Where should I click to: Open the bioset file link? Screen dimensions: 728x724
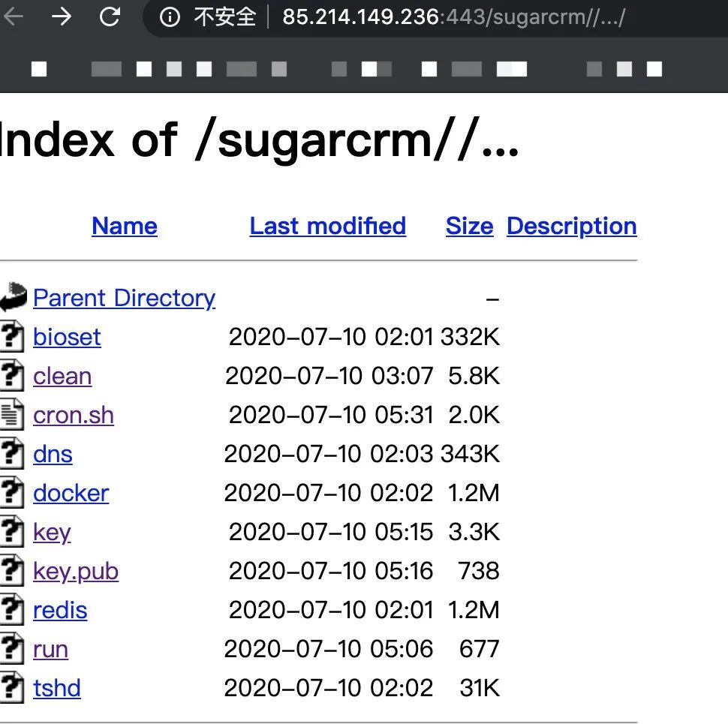tap(67, 337)
